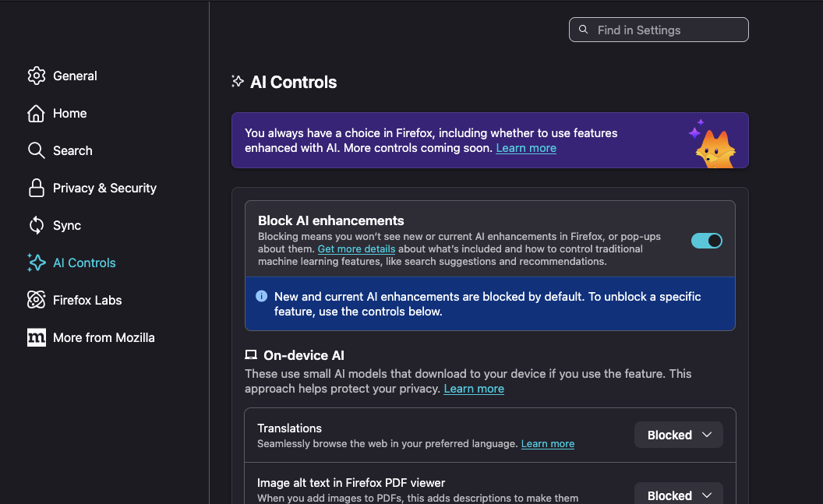This screenshot has width=823, height=504.
Task: Go to the Firefox Labs section
Action: [x=87, y=300]
